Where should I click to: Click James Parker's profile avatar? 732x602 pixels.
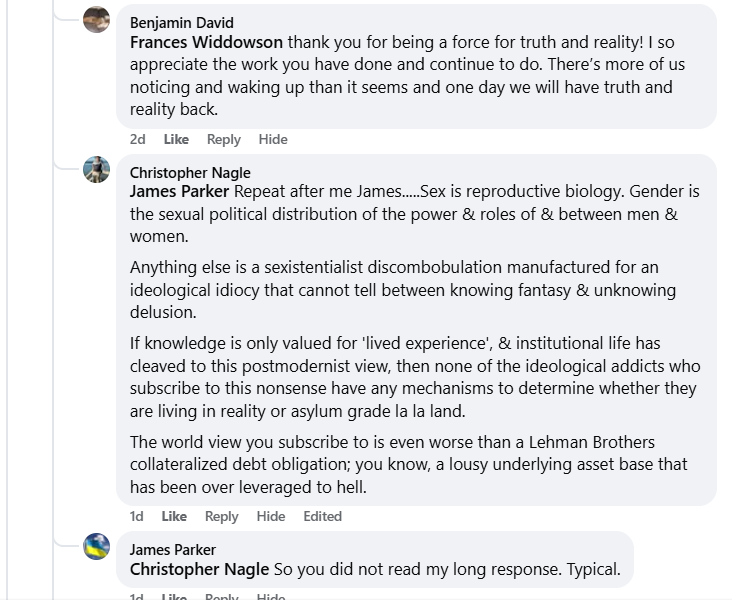pos(96,546)
